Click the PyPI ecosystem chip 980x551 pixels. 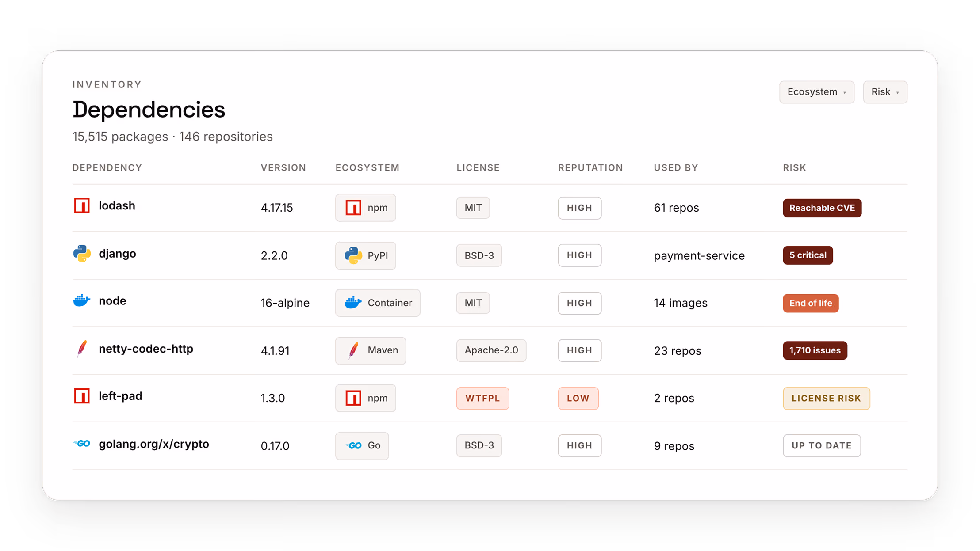point(365,255)
